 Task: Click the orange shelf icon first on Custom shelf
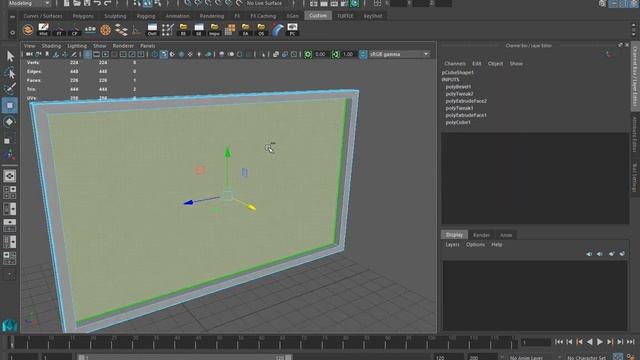coord(28,30)
